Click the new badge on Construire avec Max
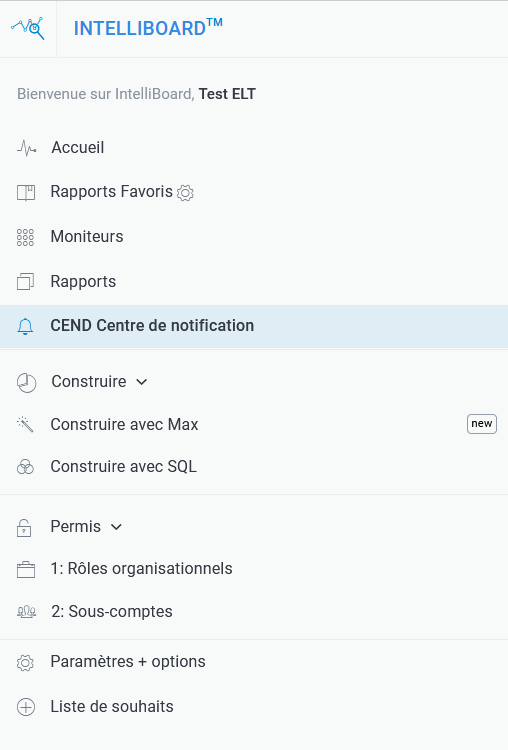The width and height of the screenshot is (508, 750). [x=482, y=424]
